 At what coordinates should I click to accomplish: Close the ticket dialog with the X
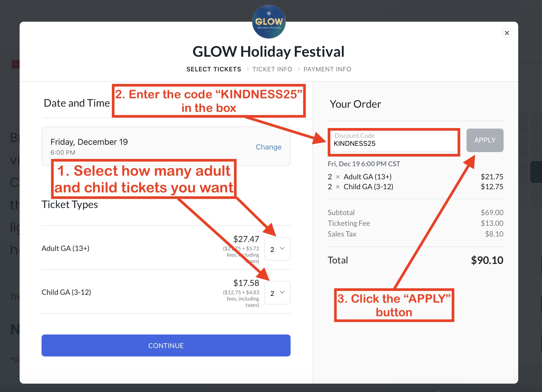507,33
